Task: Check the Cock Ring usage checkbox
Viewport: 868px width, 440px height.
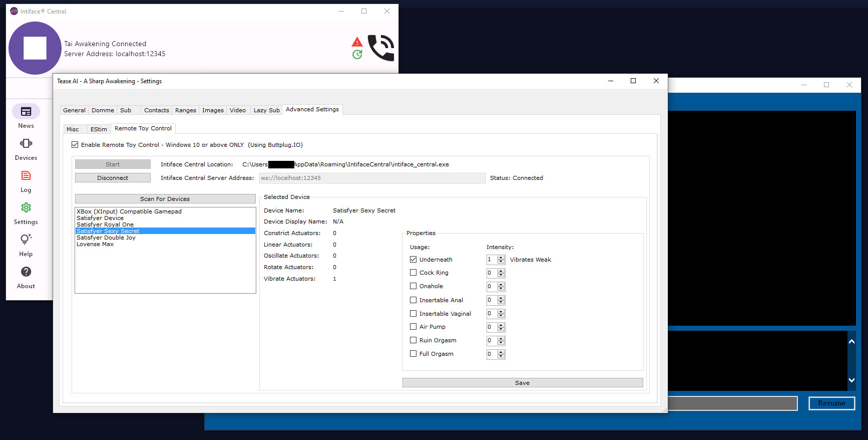Action: [413, 273]
